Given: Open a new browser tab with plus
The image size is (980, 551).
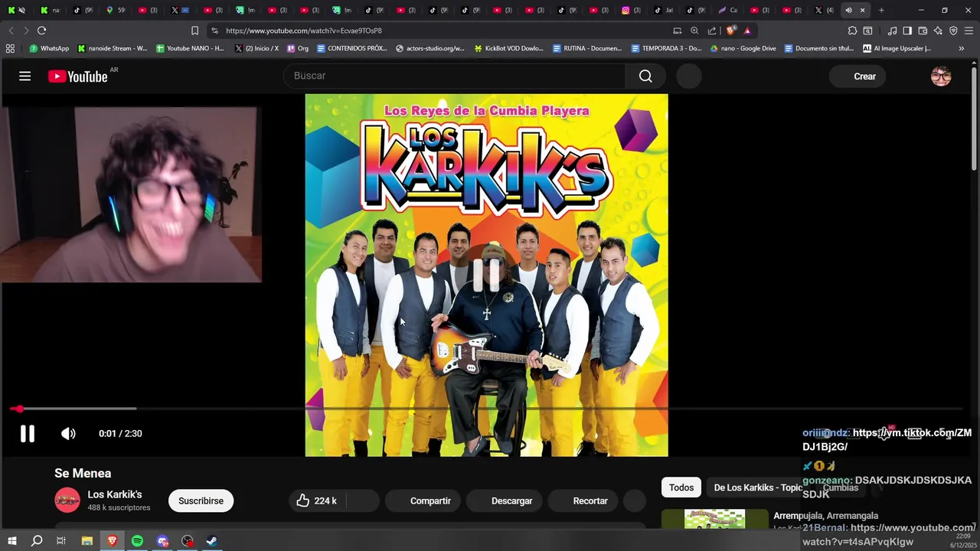Looking at the screenshot, I should pyautogui.click(x=881, y=10).
